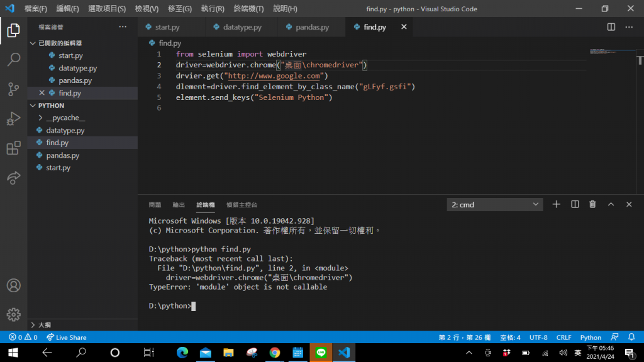Open editor more actions ellipsis

[x=629, y=27]
